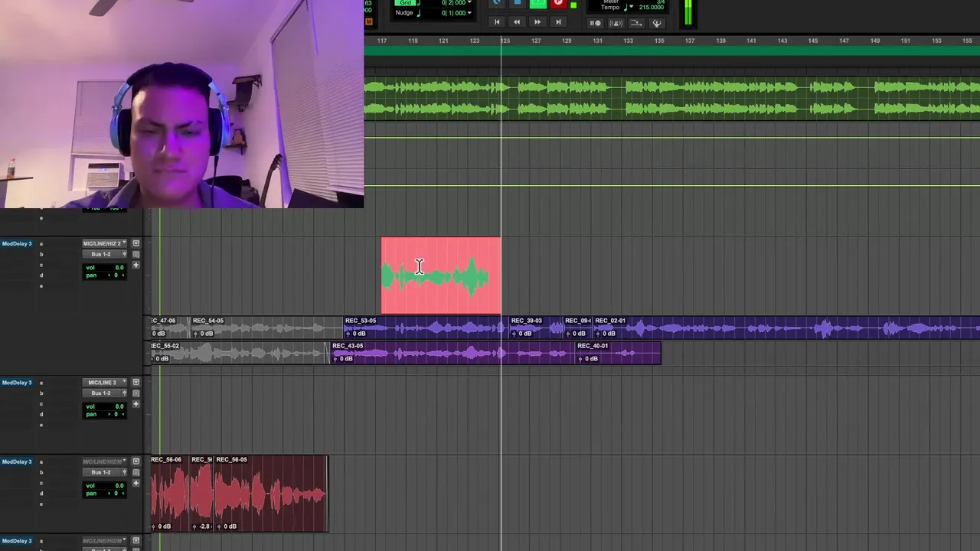980x551 pixels.
Task: Select red clip REC_56-05
Action: (271, 494)
